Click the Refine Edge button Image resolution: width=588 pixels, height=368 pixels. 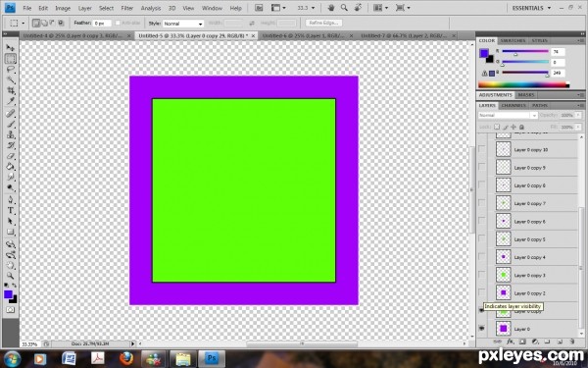(x=323, y=23)
